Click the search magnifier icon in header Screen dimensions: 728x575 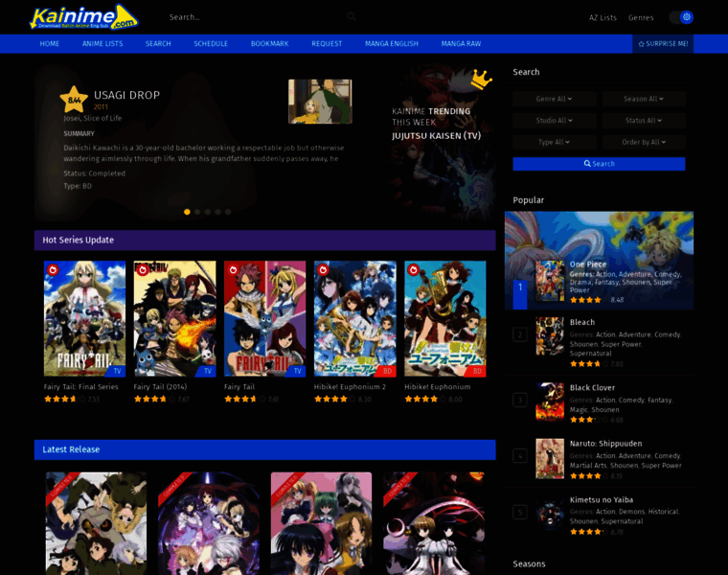click(x=352, y=16)
